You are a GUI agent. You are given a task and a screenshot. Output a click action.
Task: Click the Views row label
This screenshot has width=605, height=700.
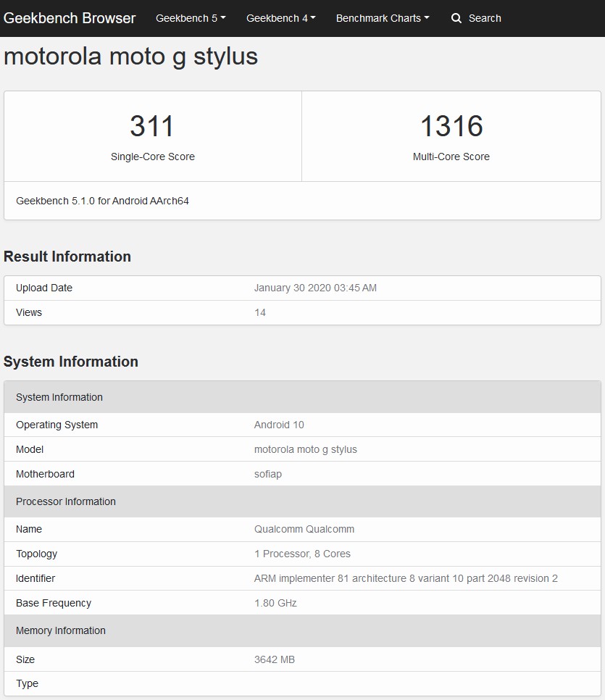(29, 312)
